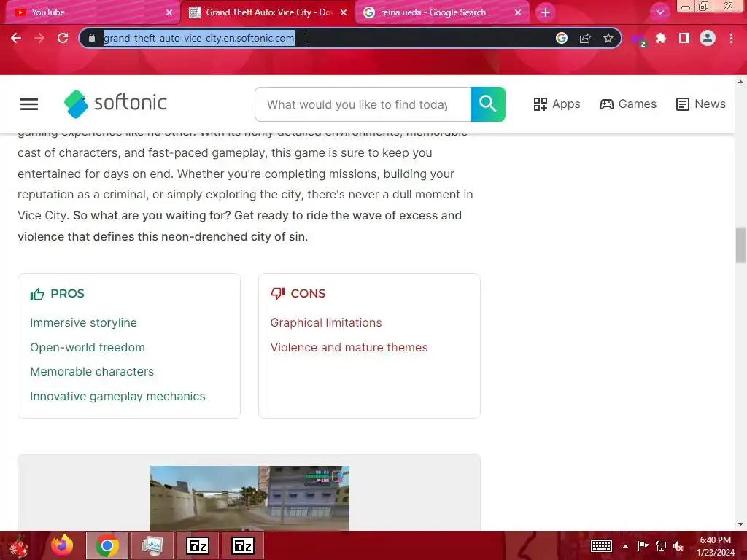The width and height of the screenshot is (747, 560).
Task: Click the Chrome taskbar icon
Action: click(x=107, y=545)
